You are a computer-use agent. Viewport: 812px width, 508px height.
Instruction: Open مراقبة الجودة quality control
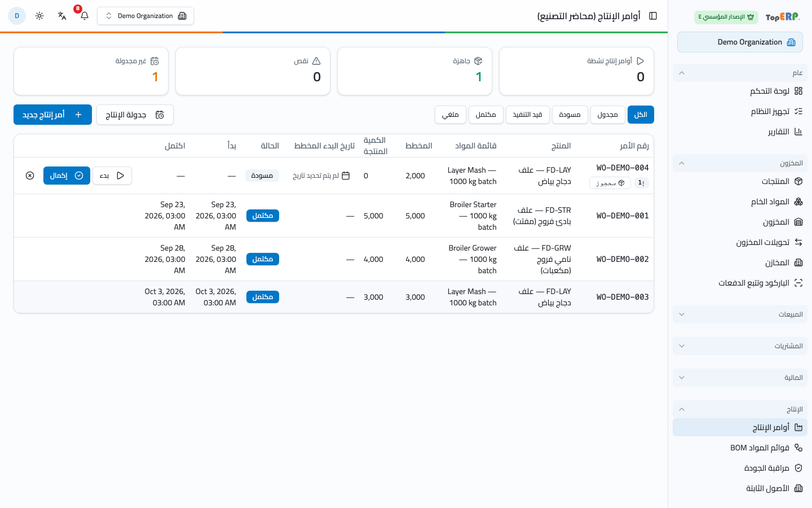tap(740, 468)
